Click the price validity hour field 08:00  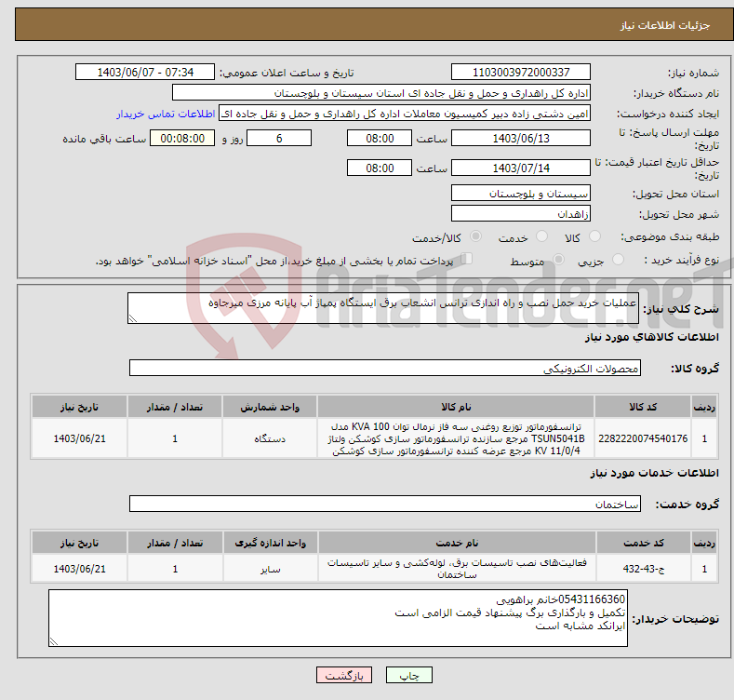click(x=380, y=168)
